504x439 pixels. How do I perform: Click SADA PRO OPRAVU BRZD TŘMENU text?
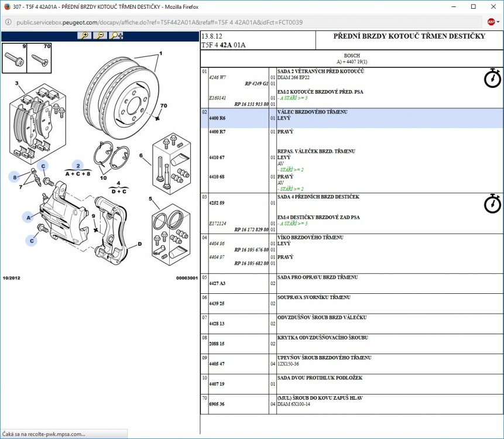(x=318, y=277)
